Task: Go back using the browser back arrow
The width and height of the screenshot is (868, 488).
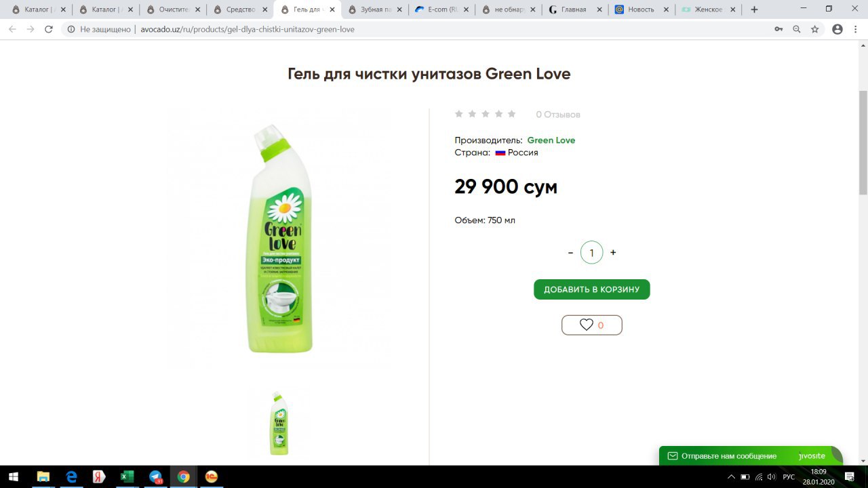Action: tap(12, 29)
